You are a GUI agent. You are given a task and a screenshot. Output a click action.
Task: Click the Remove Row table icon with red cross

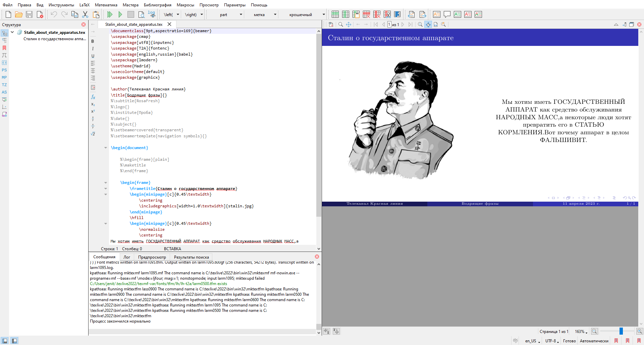[366, 14]
